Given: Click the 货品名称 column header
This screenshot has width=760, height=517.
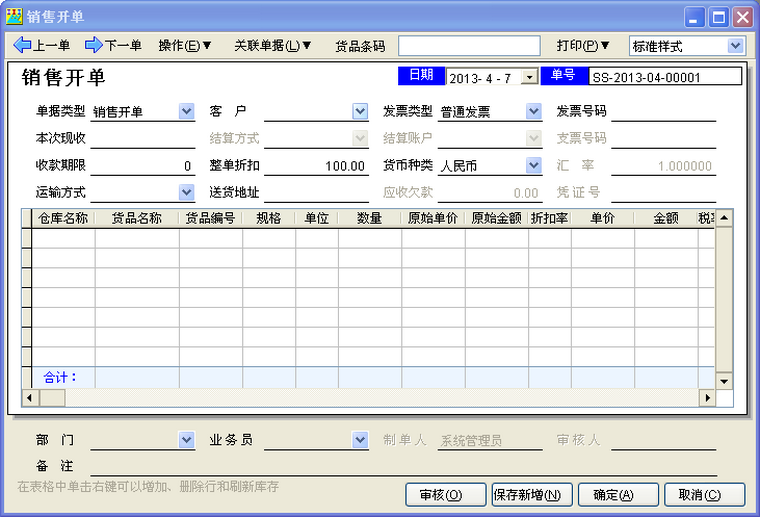Looking at the screenshot, I should 137,218.
